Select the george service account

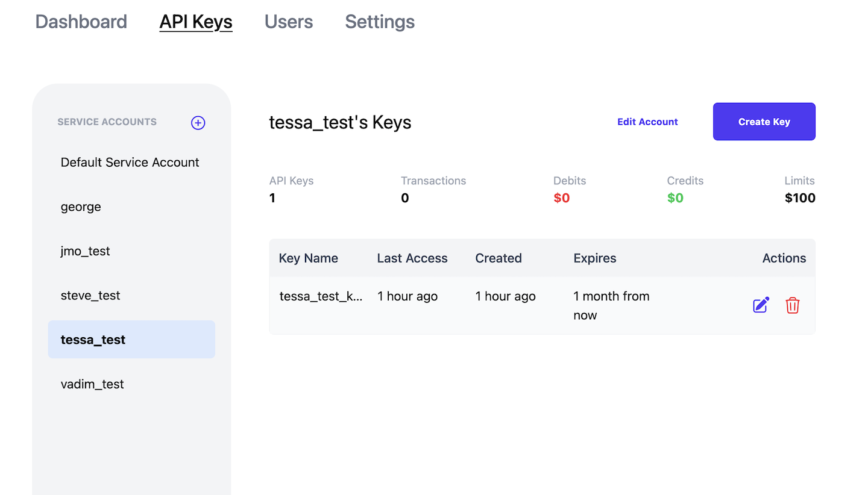pyautogui.click(x=81, y=207)
